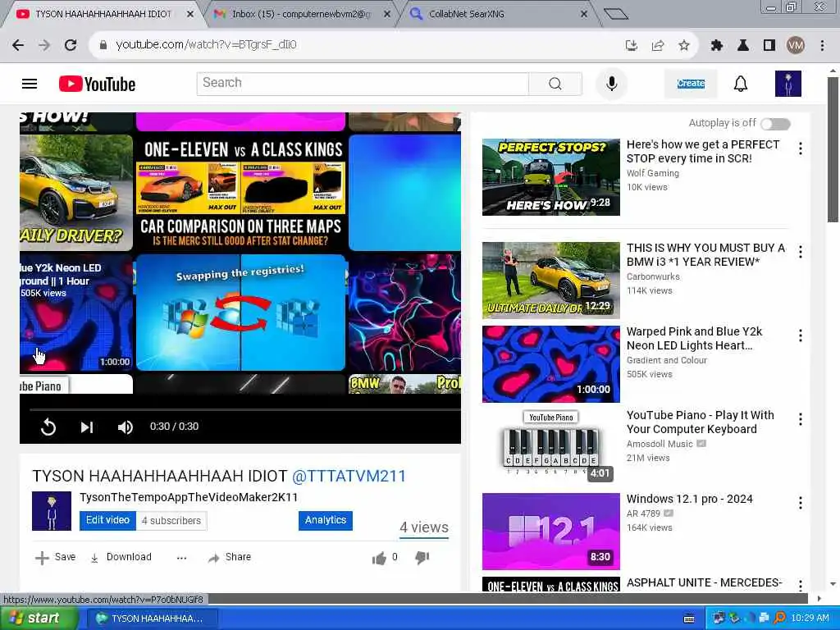Screen dimensions: 840x630
Task: Click the channel avatar below the title
Action: pyautogui.click(x=52, y=511)
